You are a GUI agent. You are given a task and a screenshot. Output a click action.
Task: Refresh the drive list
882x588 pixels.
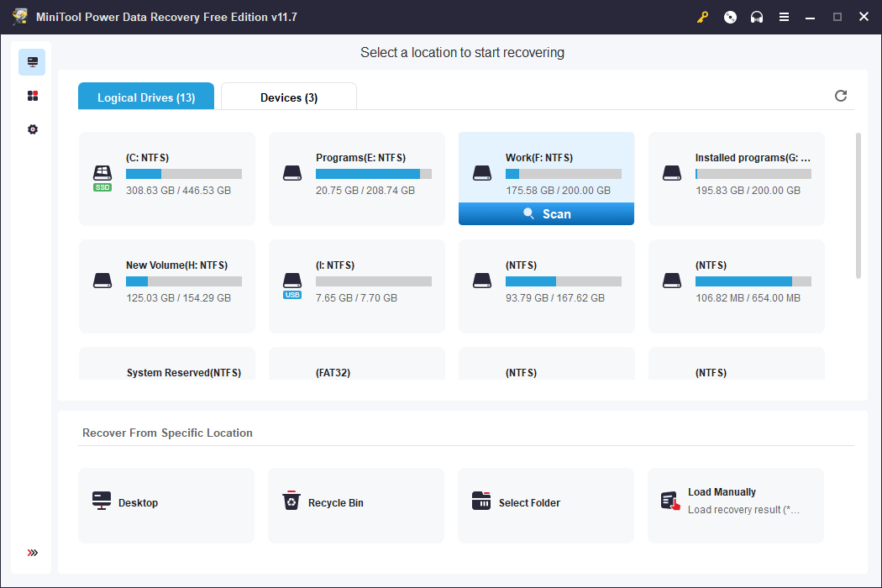coord(840,96)
